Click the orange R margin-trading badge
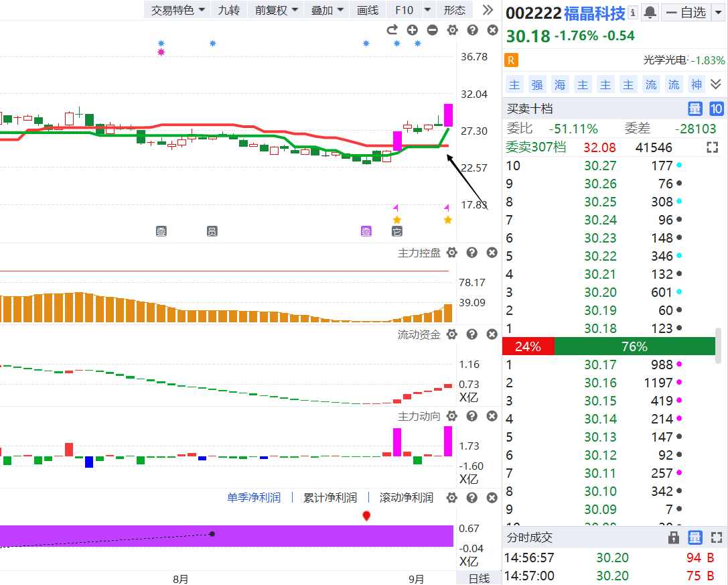The width and height of the screenshot is (728, 585). tap(511, 60)
